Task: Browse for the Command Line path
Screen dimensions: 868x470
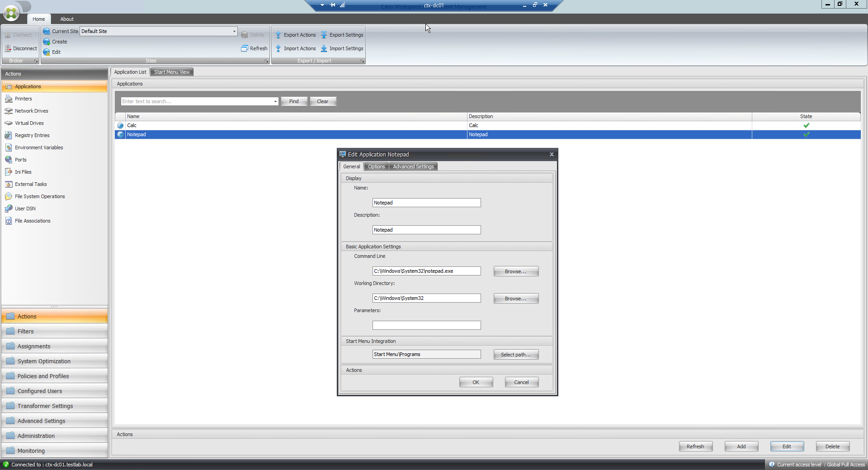Action: [516, 271]
